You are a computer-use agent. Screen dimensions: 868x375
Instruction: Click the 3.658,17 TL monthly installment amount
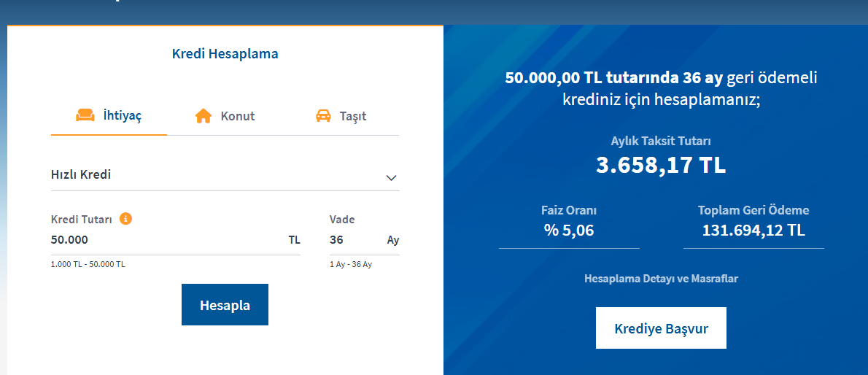coord(661,165)
